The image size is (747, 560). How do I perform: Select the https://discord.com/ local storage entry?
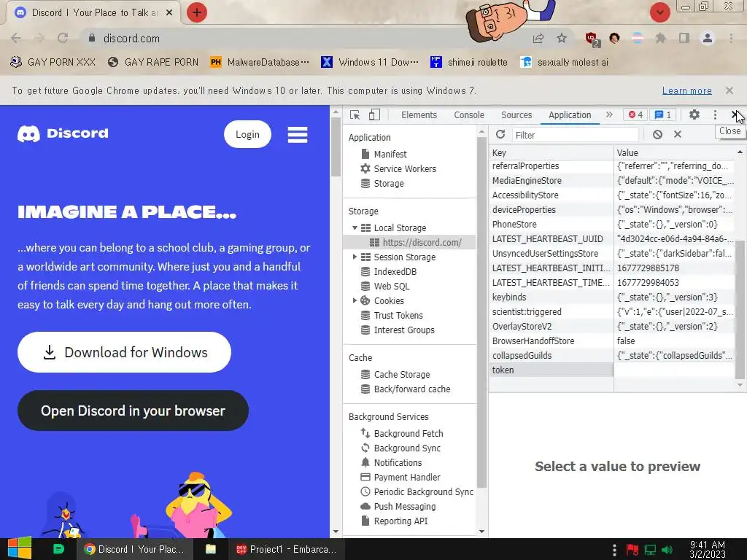(x=410, y=242)
